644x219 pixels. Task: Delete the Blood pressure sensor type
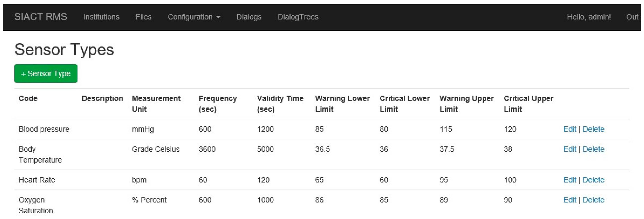point(593,129)
